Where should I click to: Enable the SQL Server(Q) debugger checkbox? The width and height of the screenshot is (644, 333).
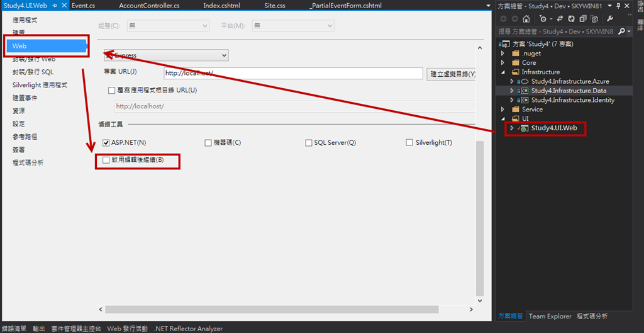pos(309,143)
